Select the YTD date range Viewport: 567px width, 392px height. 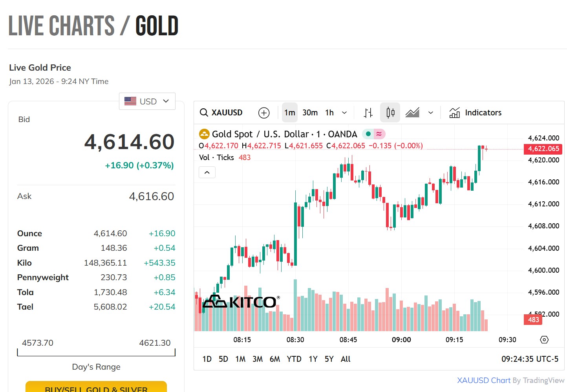(x=294, y=359)
